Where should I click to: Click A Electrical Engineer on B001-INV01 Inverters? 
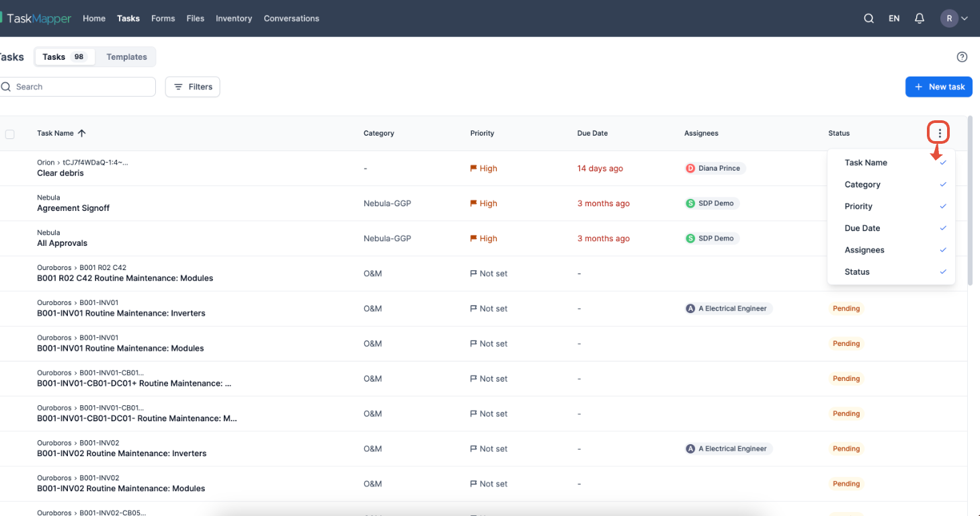tap(729, 308)
